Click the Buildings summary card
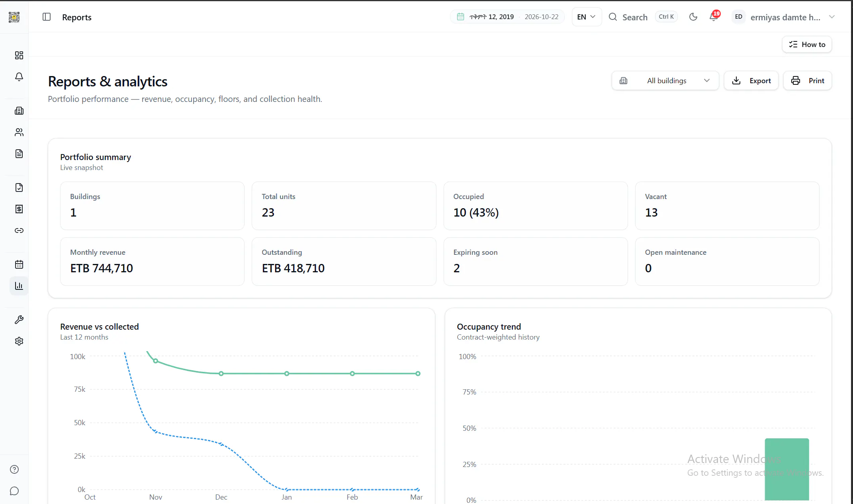This screenshot has height=504, width=853. 152,206
